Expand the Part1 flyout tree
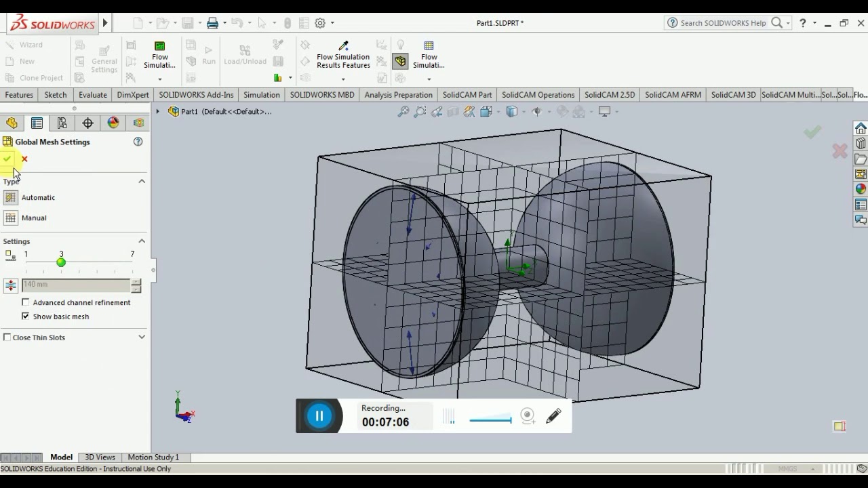 tap(158, 111)
